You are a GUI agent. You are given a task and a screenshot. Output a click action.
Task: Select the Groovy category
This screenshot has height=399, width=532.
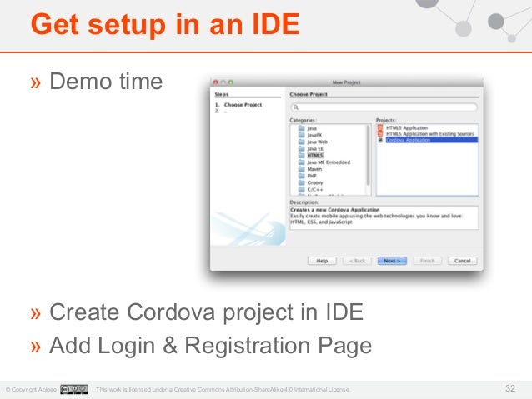(315, 182)
